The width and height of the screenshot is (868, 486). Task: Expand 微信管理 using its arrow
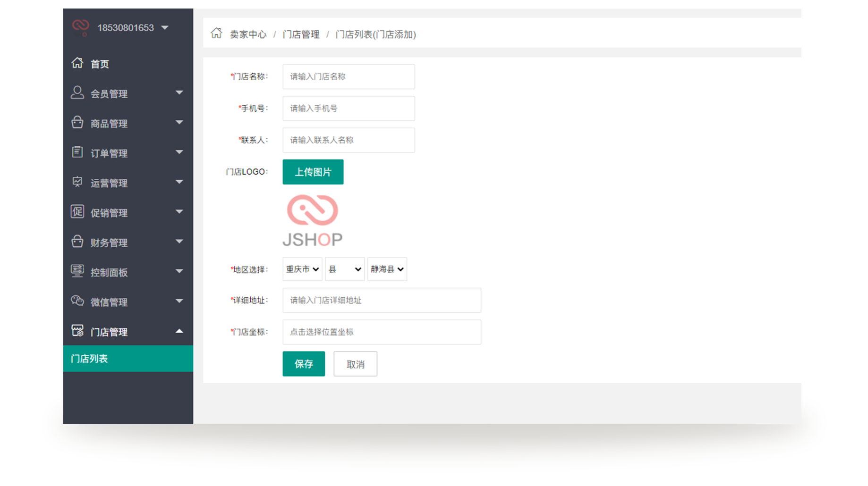click(x=179, y=301)
